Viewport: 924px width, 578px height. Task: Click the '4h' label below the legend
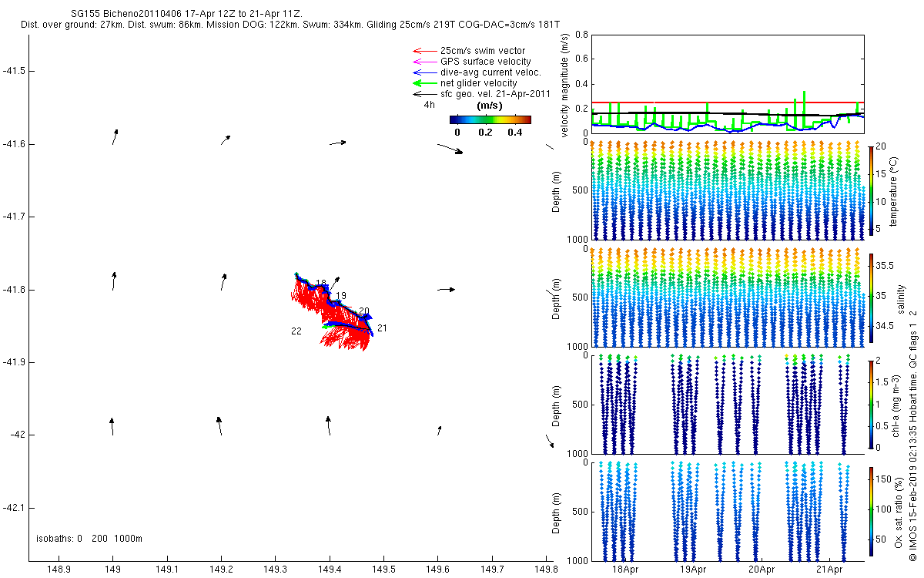click(x=430, y=104)
